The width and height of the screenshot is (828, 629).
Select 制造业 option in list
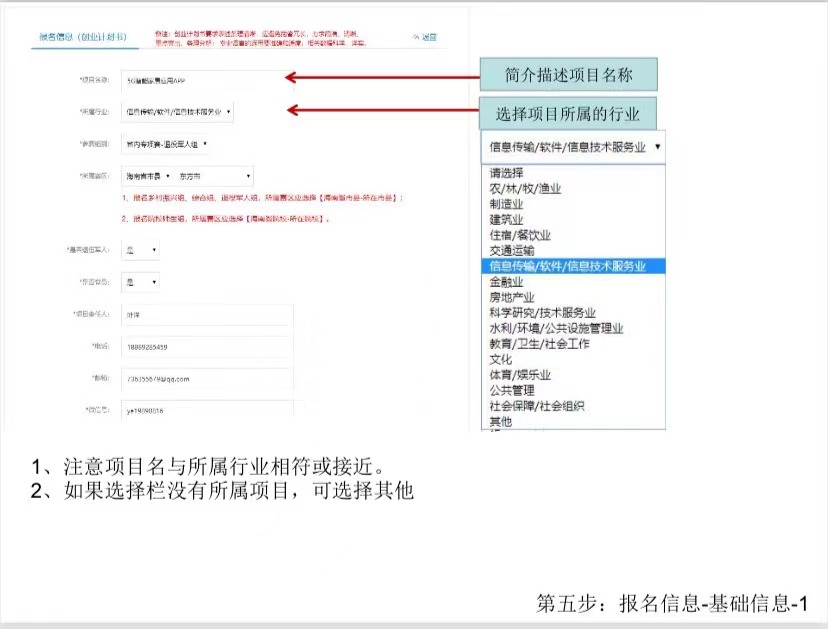(506, 203)
